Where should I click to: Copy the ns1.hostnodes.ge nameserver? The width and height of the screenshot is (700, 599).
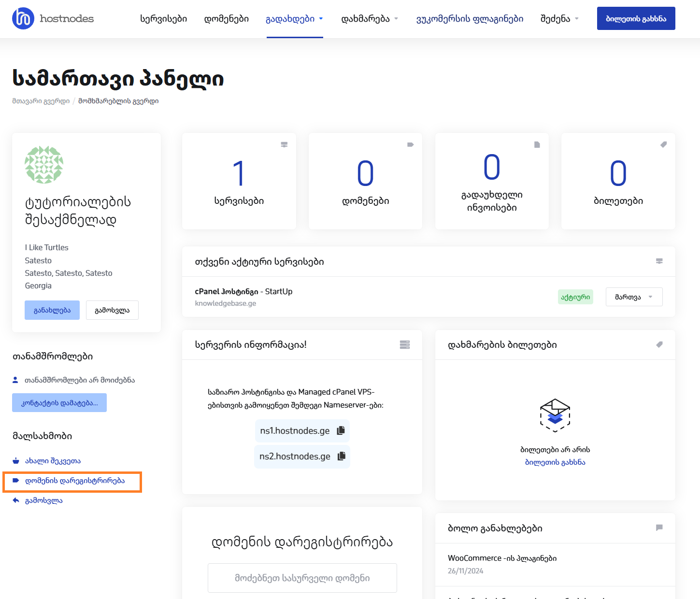pyautogui.click(x=341, y=430)
